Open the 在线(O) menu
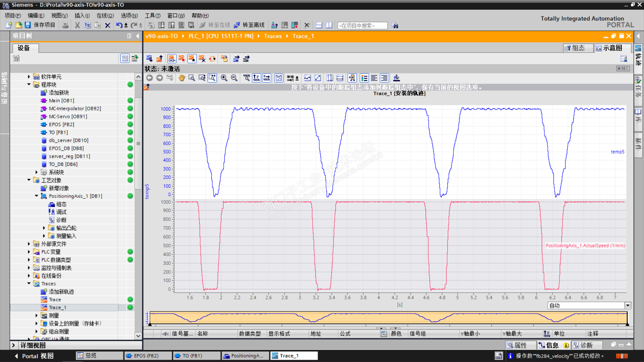Viewport: 644px width, 362px height. [105, 15]
